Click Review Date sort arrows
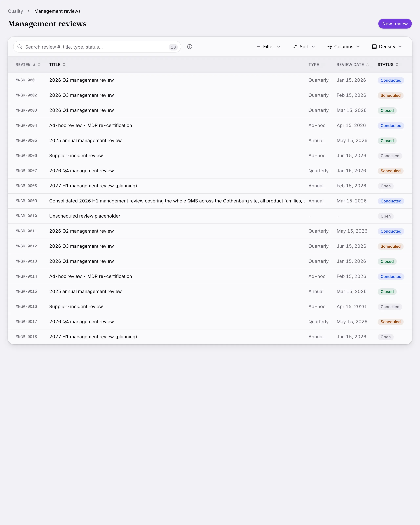This screenshot has width=420, height=525. (x=367, y=65)
